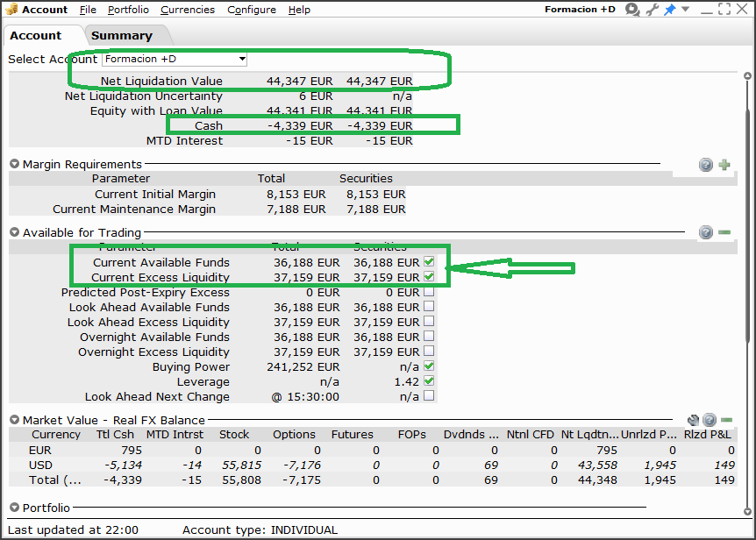This screenshot has width=756, height=540.
Task: Open help for Available for Trading section
Action: click(706, 232)
